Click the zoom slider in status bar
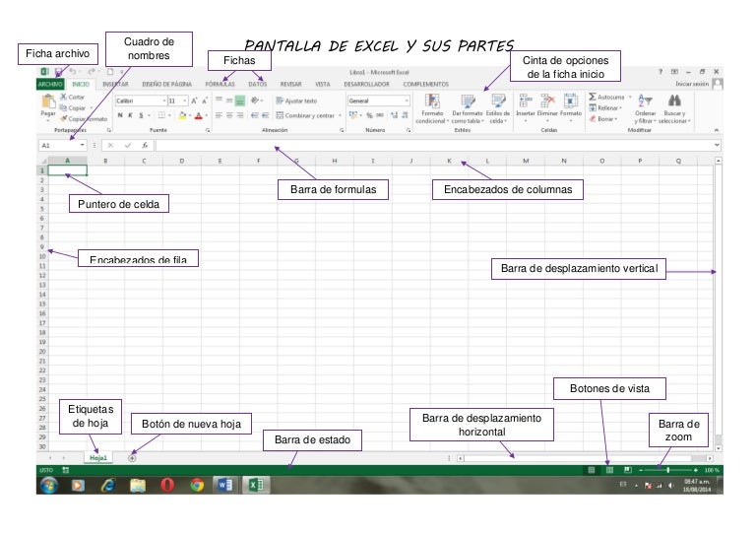Image resolution: width=756 pixels, height=536 pixels. tap(668, 470)
